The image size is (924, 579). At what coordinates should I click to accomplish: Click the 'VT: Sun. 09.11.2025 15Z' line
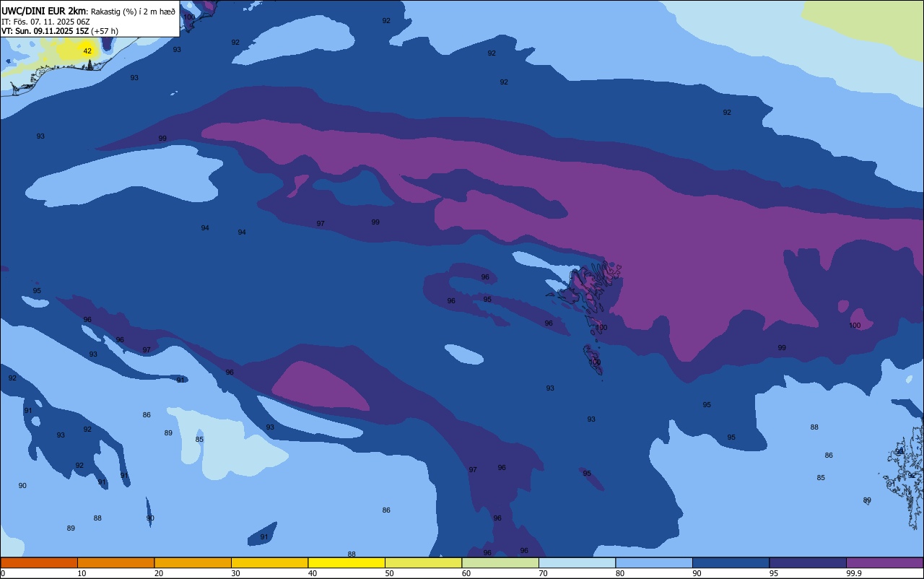(45, 31)
